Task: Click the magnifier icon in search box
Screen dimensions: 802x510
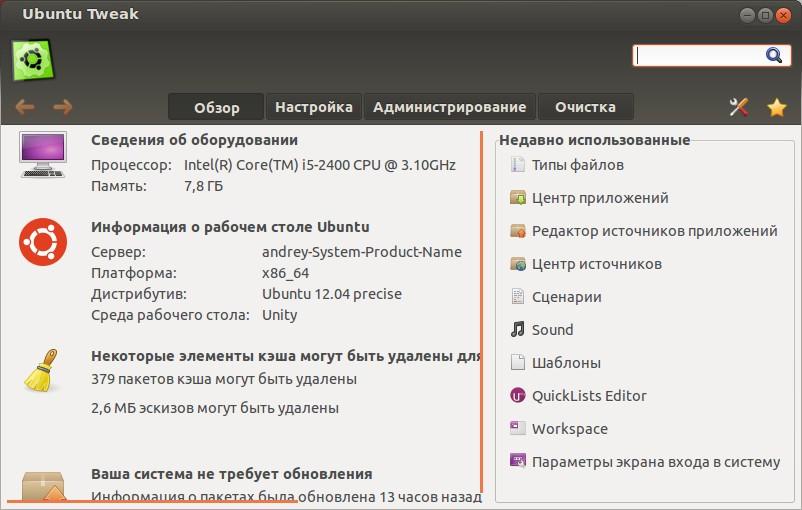Action: (773, 55)
